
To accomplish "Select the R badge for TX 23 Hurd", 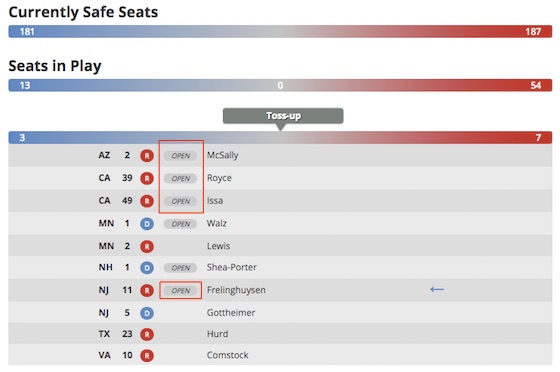I will click(147, 335).
